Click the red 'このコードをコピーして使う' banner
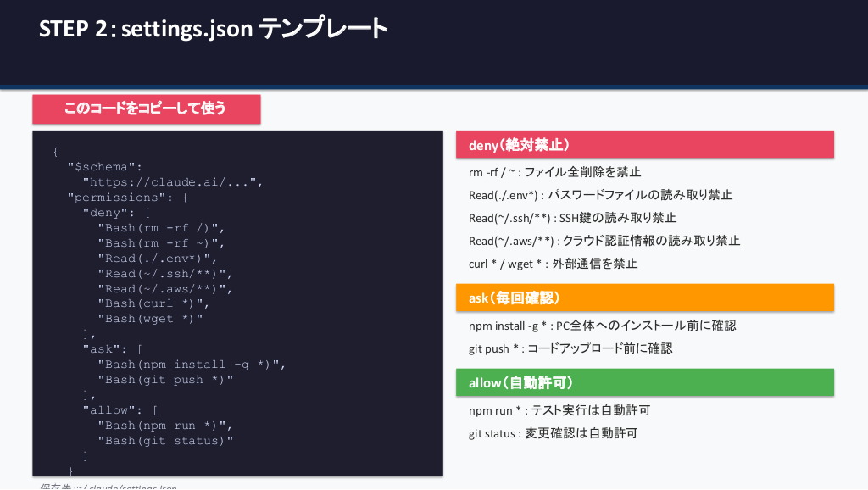 [146, 109]
